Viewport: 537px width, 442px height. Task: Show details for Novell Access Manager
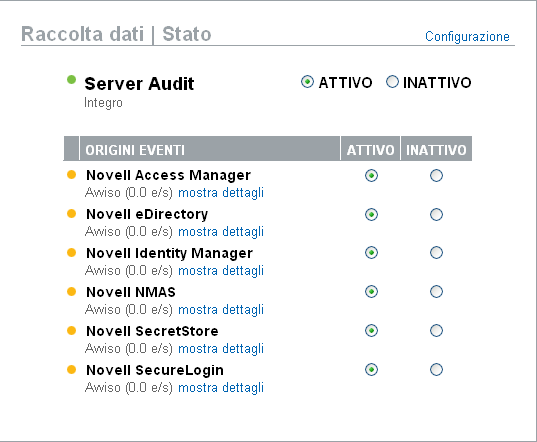point(221,193)
